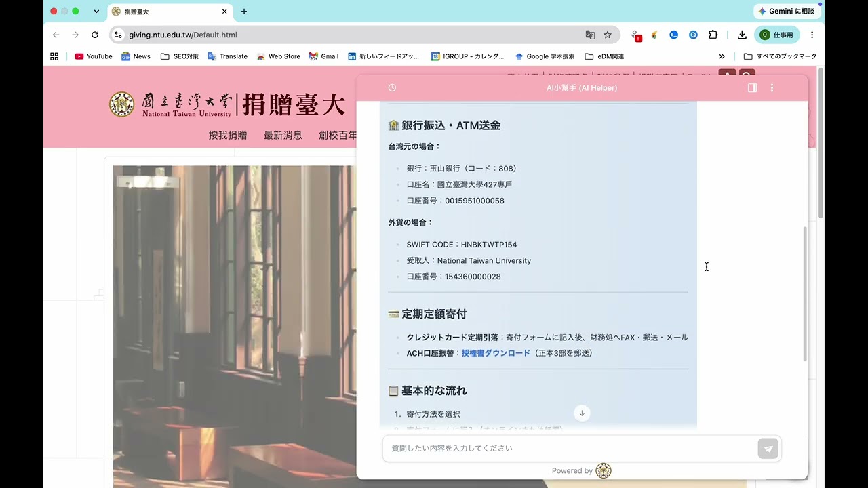The width and height of the screenshot is (868, 488).
Task: Open new browser tab
Action: pos(244,12)
